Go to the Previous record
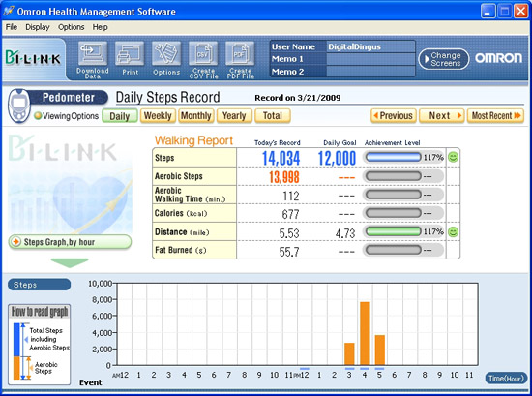Image resolution: width=532 pixels, height=396 pixels. point(394,116)
